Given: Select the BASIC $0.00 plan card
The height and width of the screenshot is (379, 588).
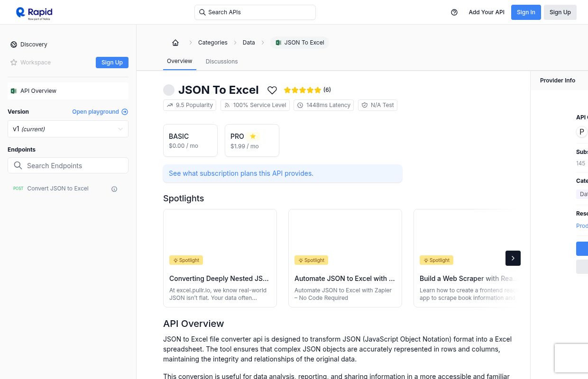Looking at the screenshot, I should pyautogui.click(x=190, y=140).
